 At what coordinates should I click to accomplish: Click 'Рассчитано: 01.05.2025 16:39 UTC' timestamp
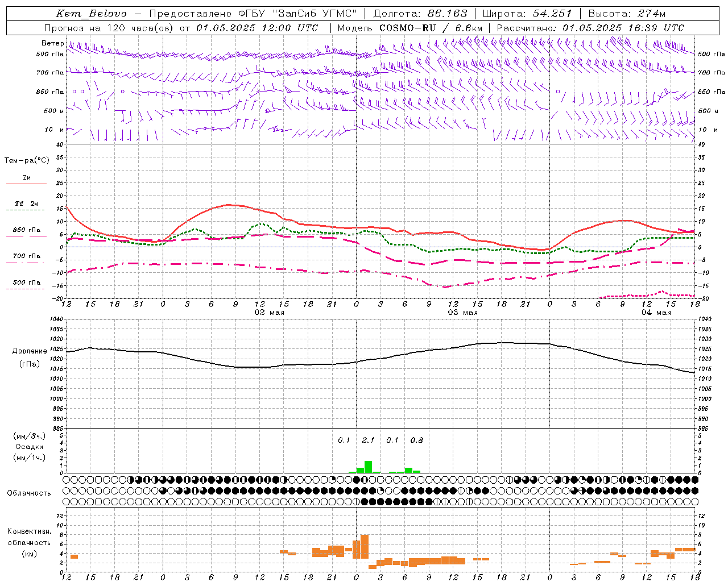point(590,28)
